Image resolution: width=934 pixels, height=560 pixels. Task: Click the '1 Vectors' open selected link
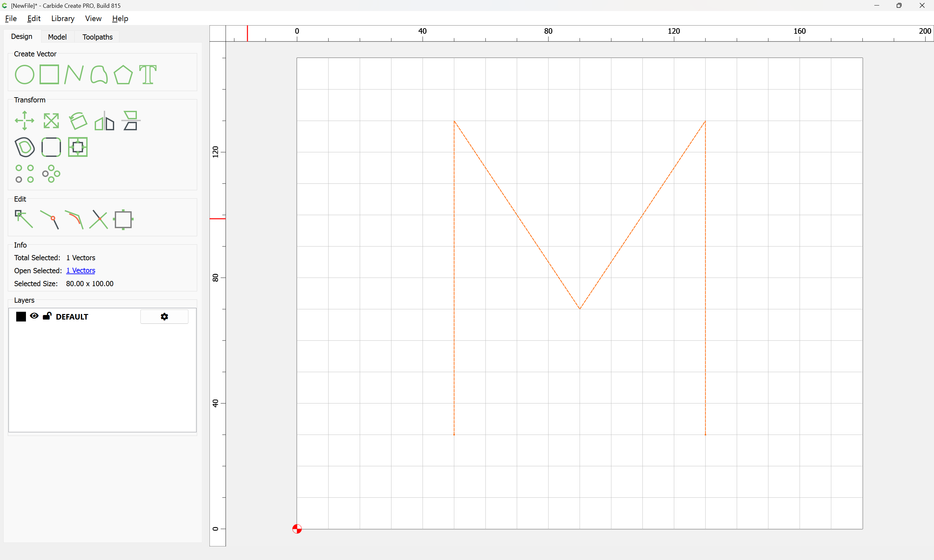81,271
